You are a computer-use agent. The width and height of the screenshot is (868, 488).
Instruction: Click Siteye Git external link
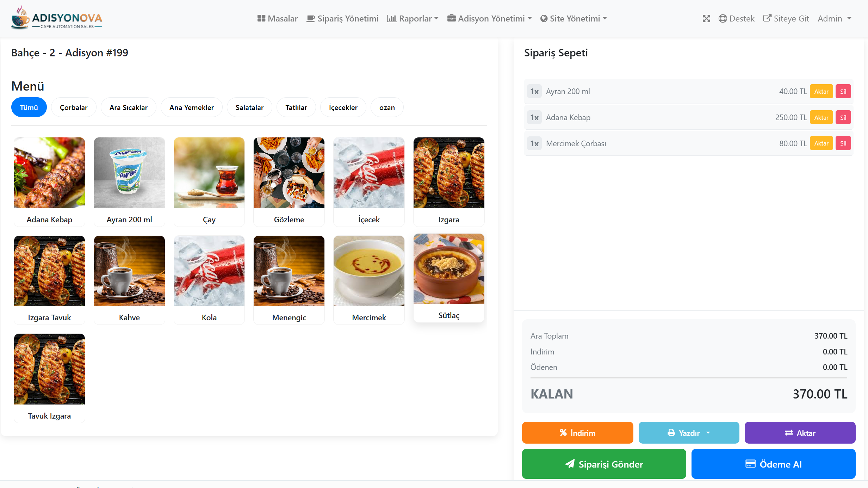(786, 19)
